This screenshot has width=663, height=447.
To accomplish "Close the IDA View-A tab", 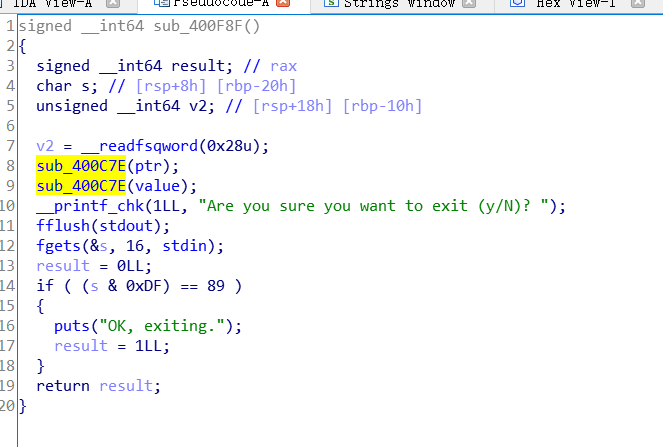I will pos(112,3).
